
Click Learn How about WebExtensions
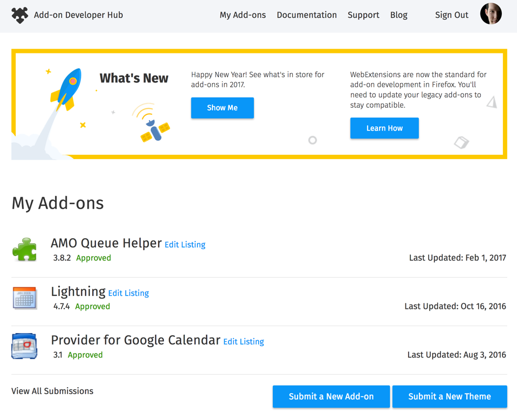coord(384,128)
